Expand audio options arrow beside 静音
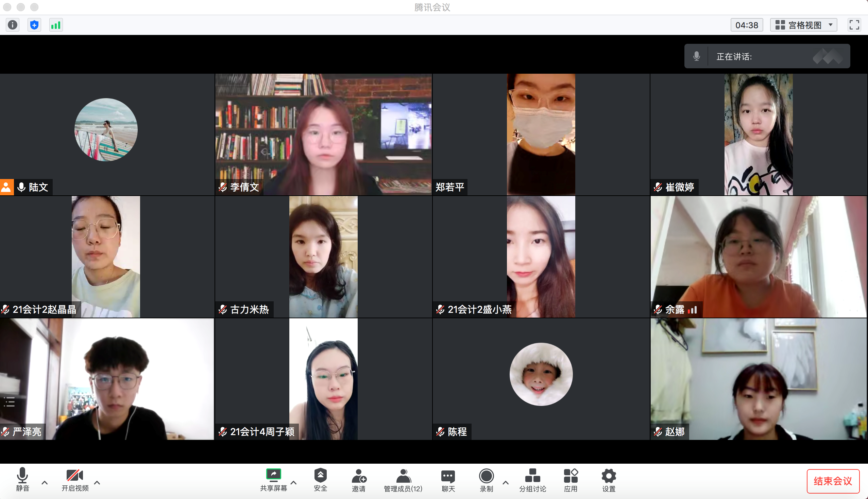The height and width of the screenshot is (499, 868). 45,483
